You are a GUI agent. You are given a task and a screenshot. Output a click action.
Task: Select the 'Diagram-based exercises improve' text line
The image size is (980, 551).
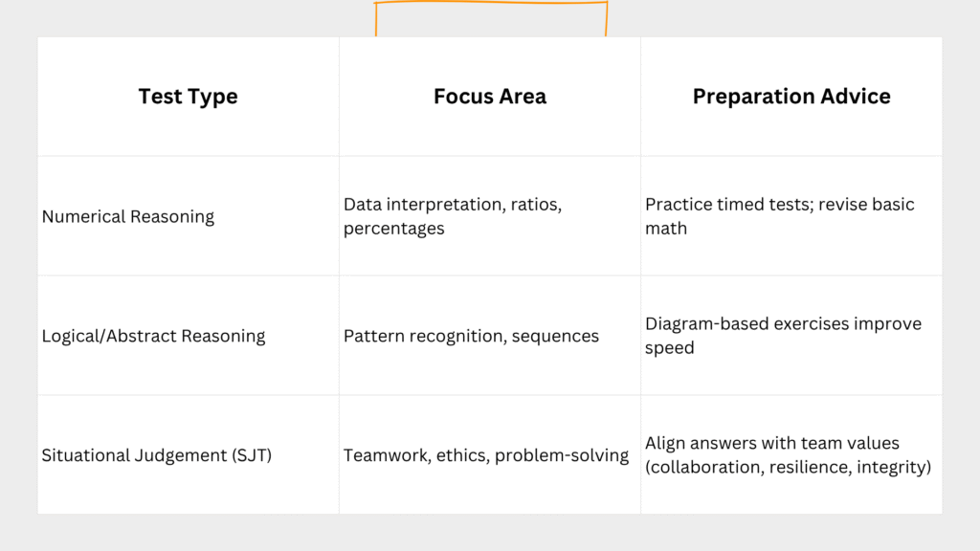[x=783, y=324]
